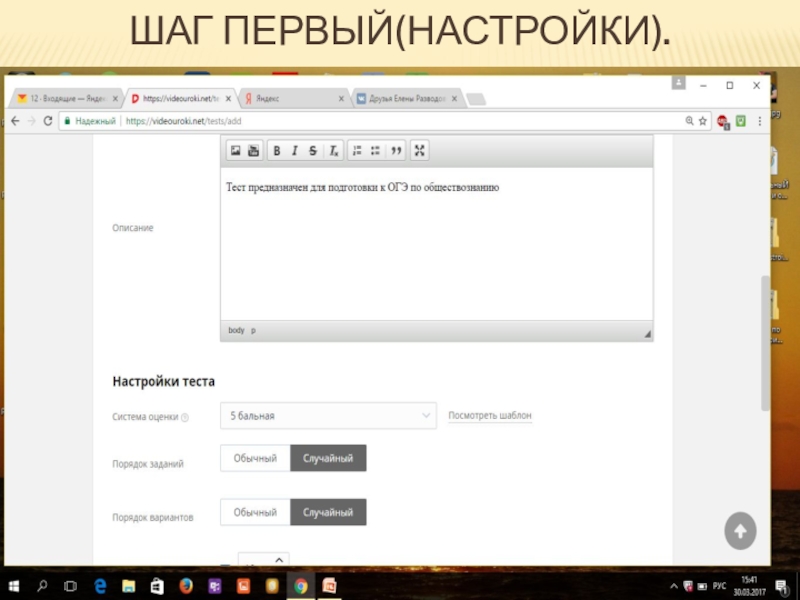This screenshot has height=600, width=800.
Task: Maximize the description editor to fullscreen
Action: (x=420, y=151)
